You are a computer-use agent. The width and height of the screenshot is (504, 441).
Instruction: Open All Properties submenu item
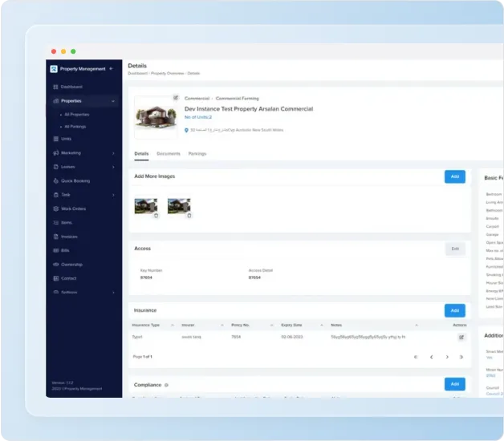click(x=76, y=115)
